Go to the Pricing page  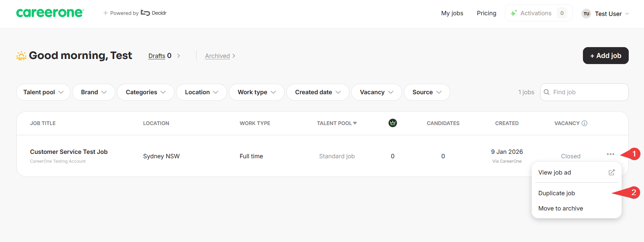pyautogui.click(x=486, y=13)
